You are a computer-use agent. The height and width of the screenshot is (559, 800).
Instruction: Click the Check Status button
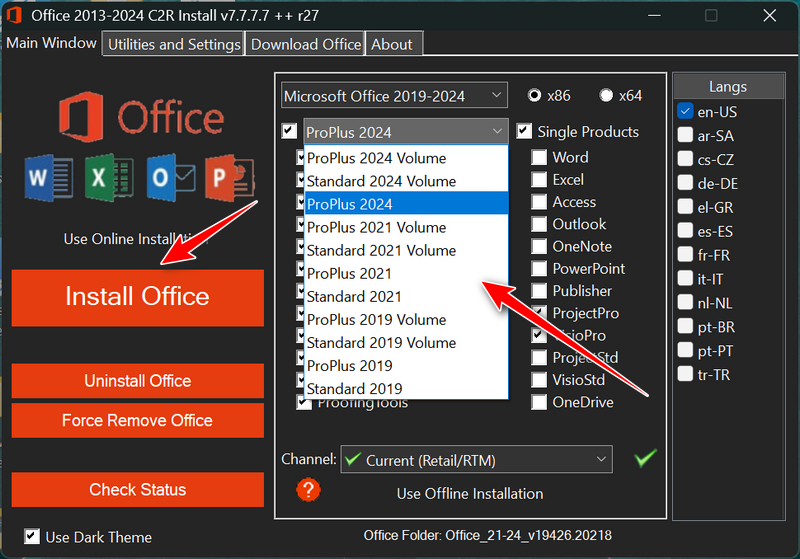[138, 489]
